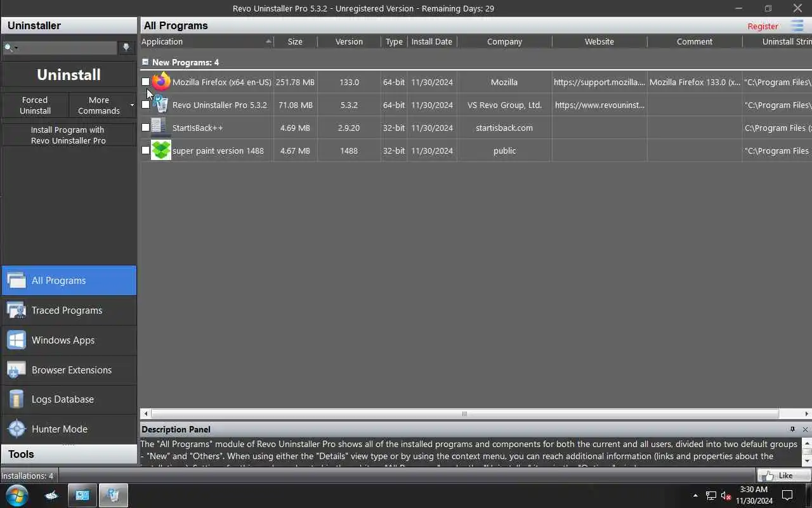Click the large Uninstall button
The width and height of the screenshot is (812, 508).
[x=69, y=74]
